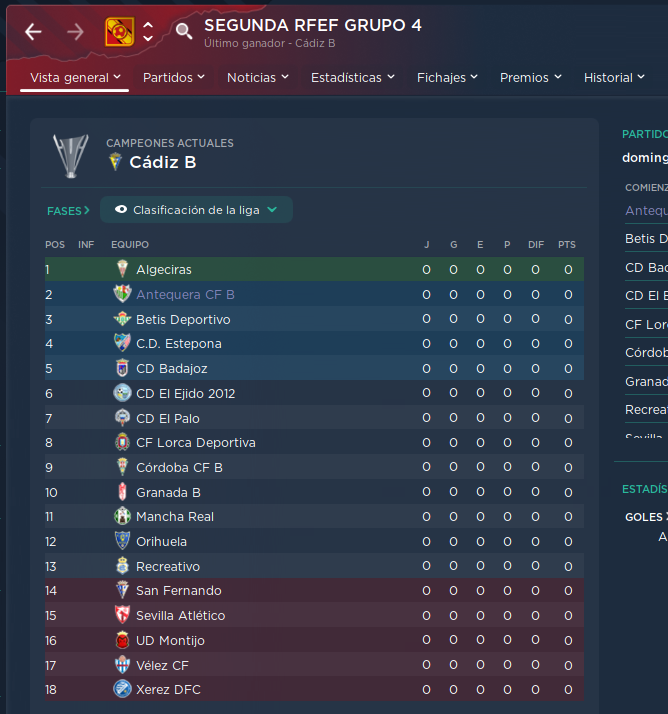Switch competition with the up-down arrows
The height and width of the screenshot is (714, 668).
(x=148, y=32)
